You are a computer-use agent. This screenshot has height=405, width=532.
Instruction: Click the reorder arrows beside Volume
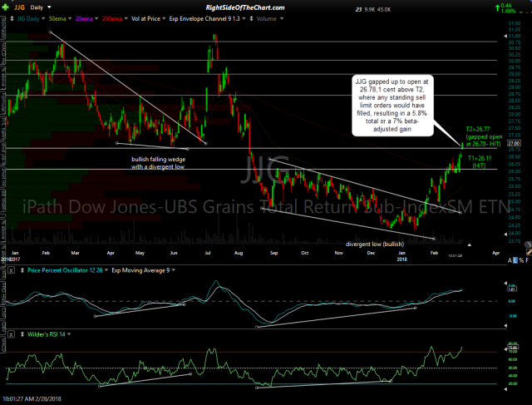coord(251,18)
